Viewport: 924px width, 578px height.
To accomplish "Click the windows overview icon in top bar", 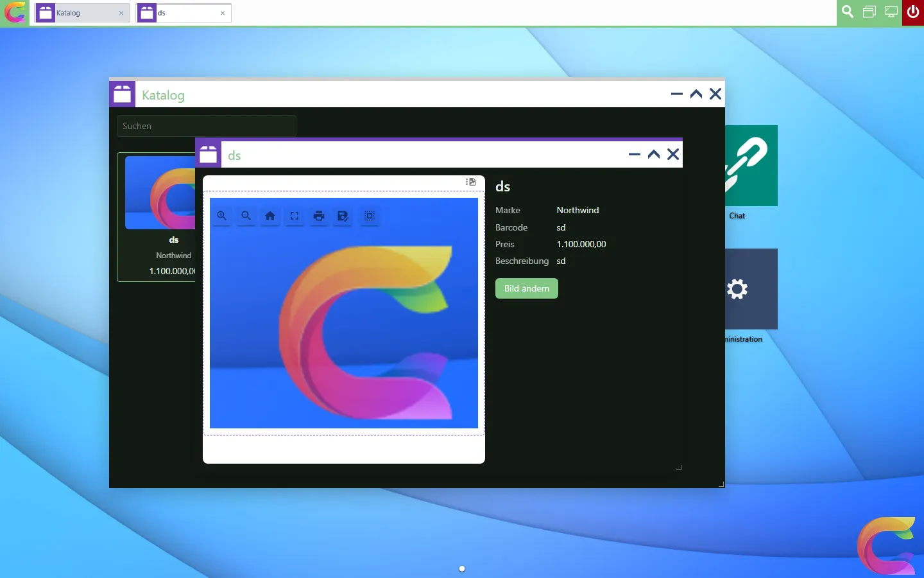I will click(x=869, y=12).
